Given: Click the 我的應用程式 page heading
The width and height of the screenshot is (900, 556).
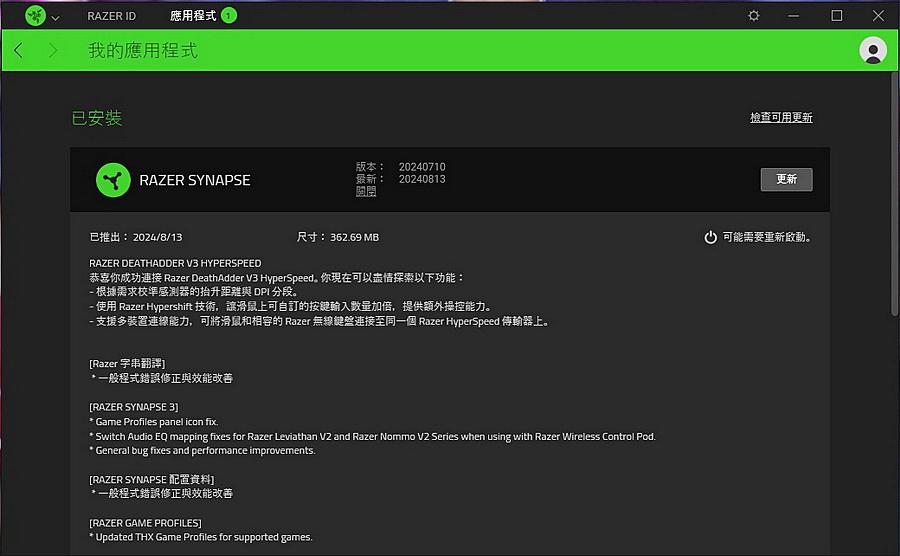Looking at the screenshot, I should (x=142, y=50).
